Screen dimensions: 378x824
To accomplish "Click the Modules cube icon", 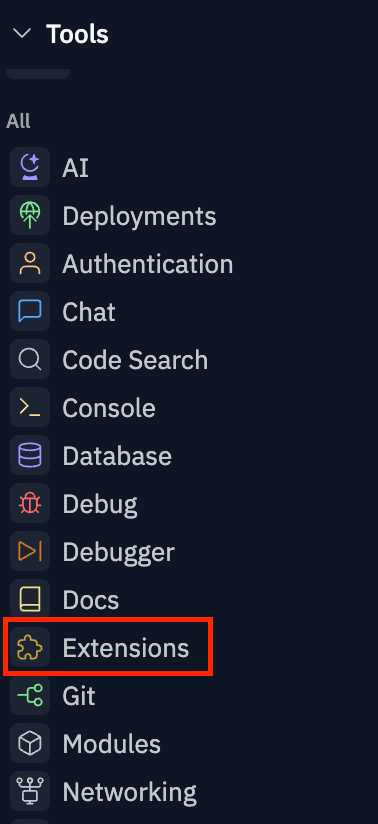I will point(30,744).
